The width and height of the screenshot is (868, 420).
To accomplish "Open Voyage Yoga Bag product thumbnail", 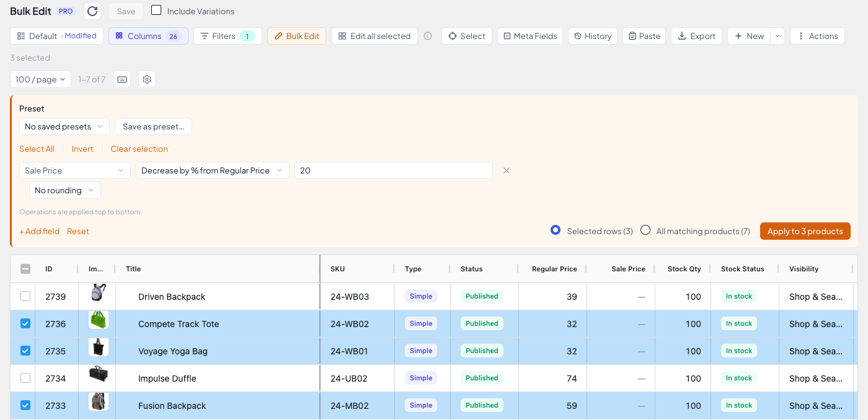I will (x=99, y=348).
